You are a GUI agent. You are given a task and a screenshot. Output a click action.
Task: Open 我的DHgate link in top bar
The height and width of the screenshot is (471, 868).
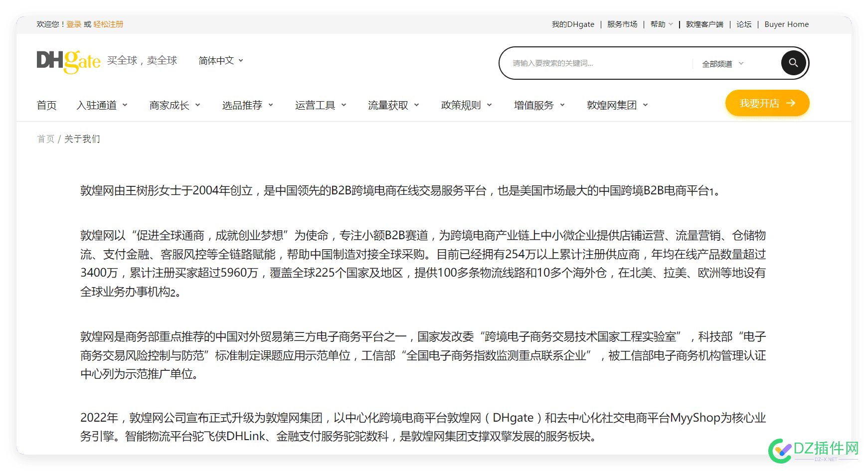[573, 24]
